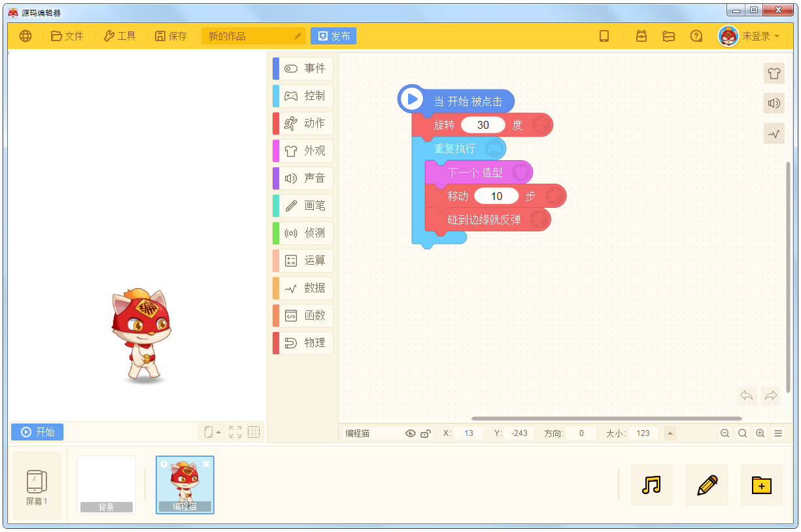The image size is (801, 532).
Task: Click the 碰到边缘就反弹 block
Action: tap(488, 220)
